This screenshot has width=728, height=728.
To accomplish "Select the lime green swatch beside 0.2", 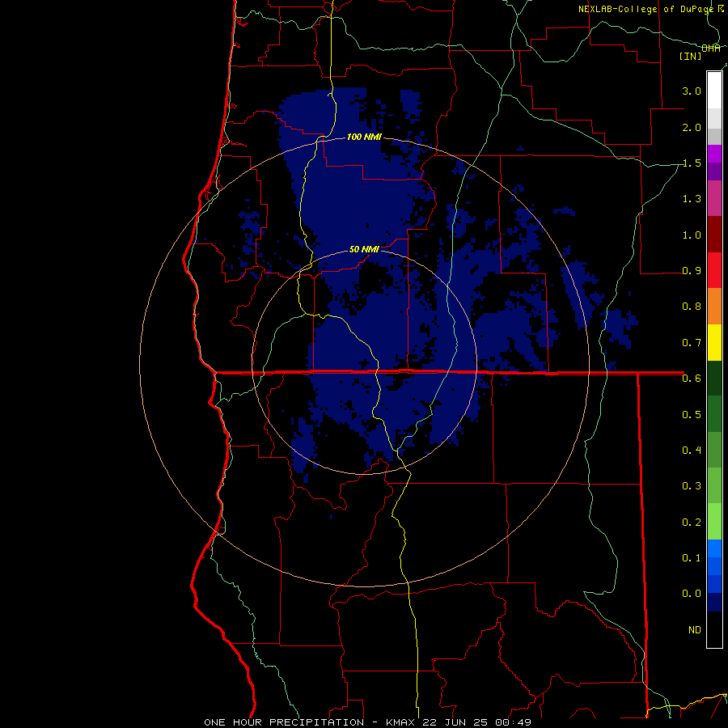I will (x=714, y=522).
